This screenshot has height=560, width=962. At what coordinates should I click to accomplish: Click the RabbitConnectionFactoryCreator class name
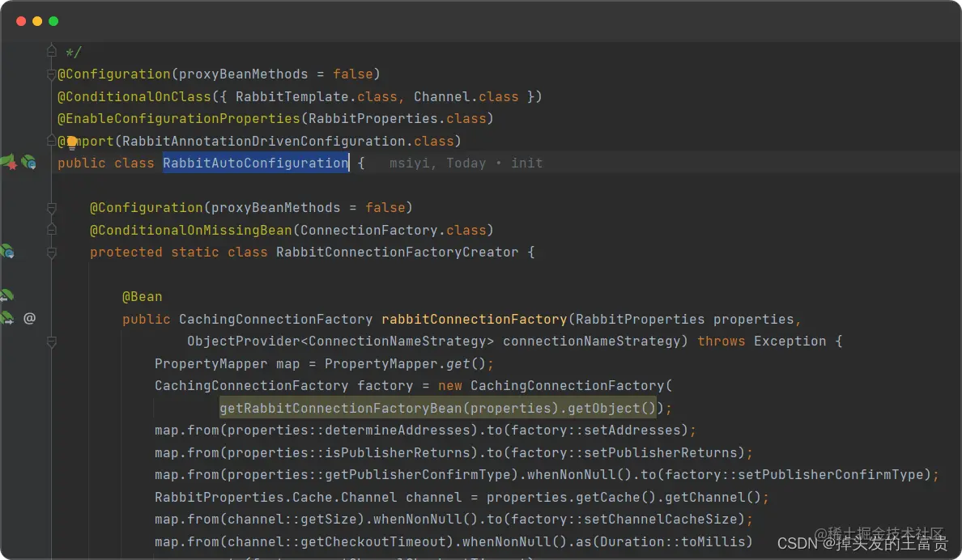click(x=397, y=252)
